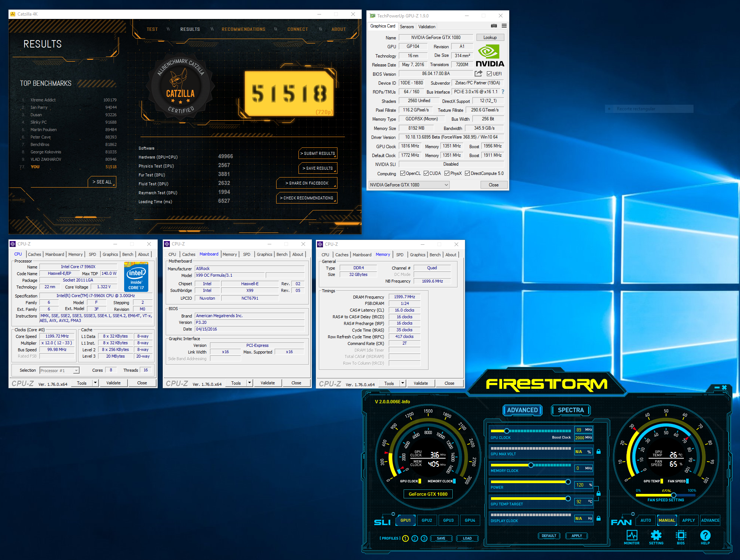Click the Boost Clock 2000 MHz field
The image size is (740, 560).
pyautogui.click(x=584, y=438)
